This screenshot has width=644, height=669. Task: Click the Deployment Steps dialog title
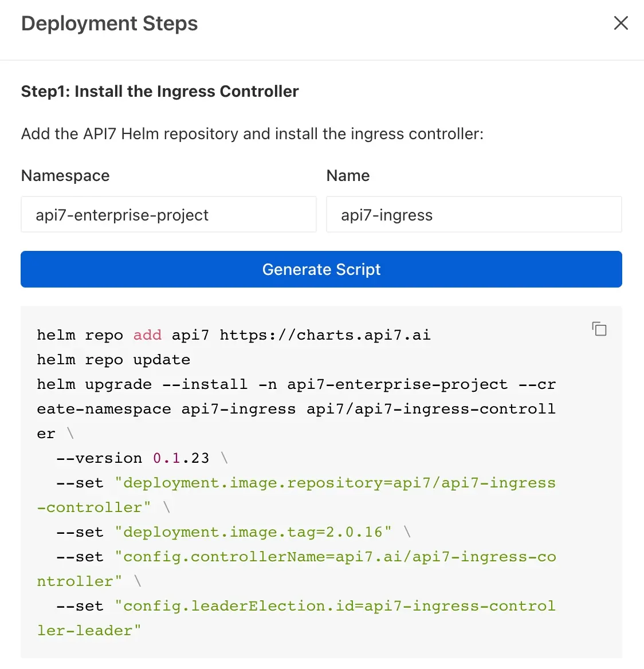point(109,23)
